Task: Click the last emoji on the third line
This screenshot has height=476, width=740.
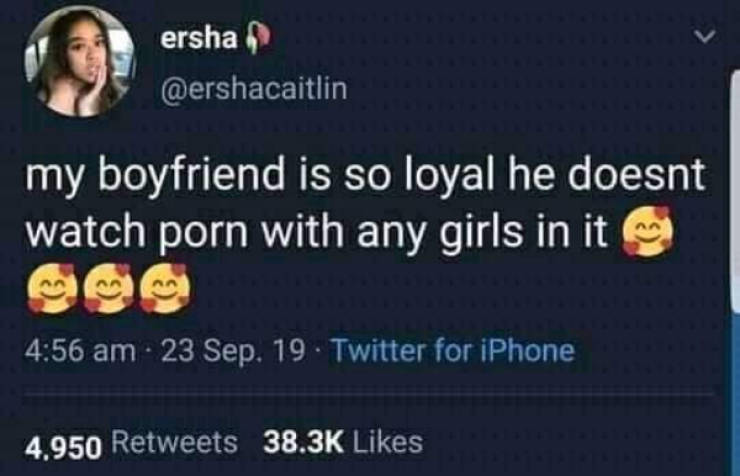Action: (x=166, y=289)
